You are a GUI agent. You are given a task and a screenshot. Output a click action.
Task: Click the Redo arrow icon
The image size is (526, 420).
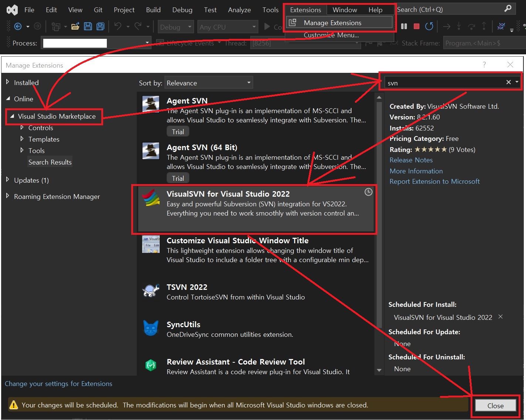pos(138,26)
